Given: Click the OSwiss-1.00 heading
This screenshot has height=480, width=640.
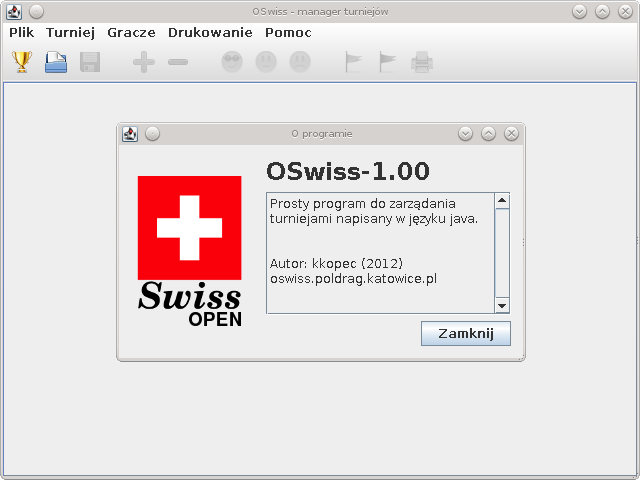Looking at the screenshot, I should pyautogui.click(x=348, y=171).
